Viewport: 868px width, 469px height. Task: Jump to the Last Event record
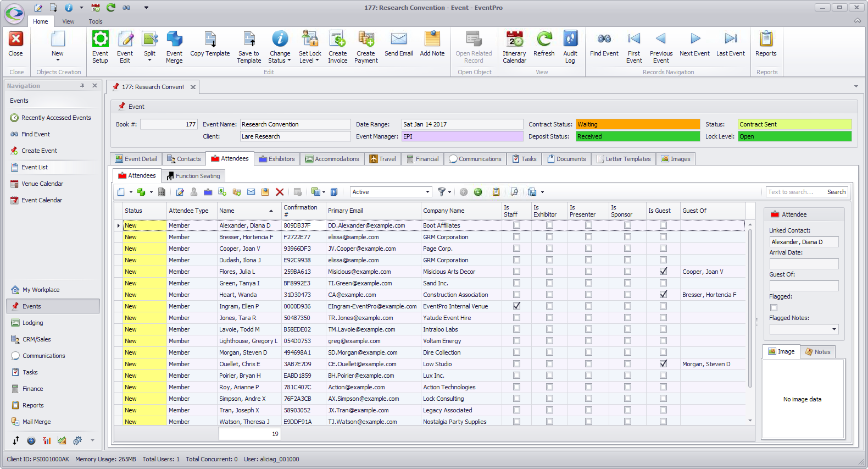point(731,44)
